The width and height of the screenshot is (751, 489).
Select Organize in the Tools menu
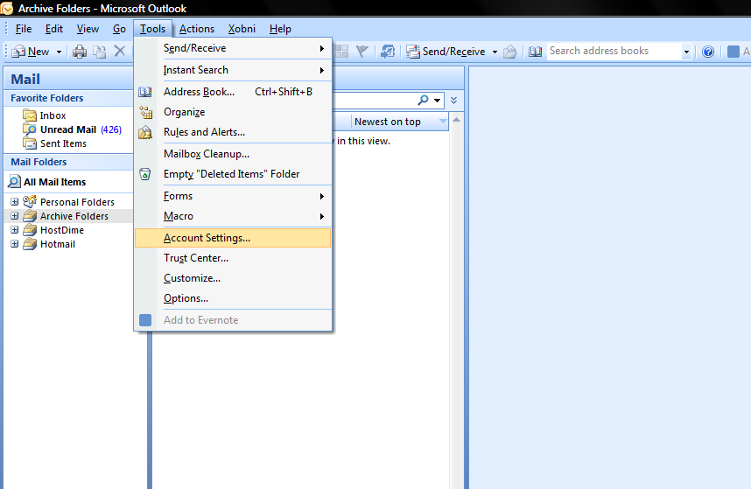pos(233,112)
